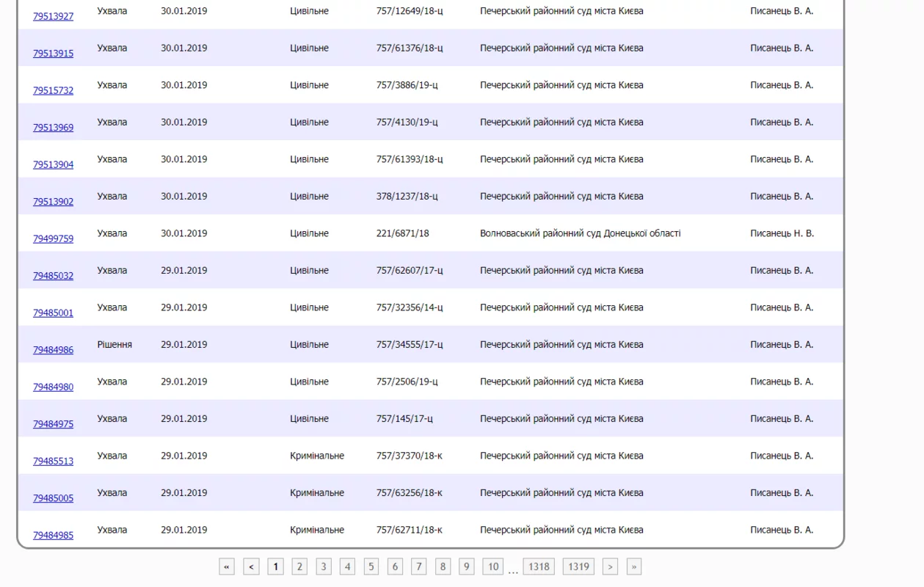Open decision link 79485513
This screenshot has width=924, height=587.
click(53, 461)
